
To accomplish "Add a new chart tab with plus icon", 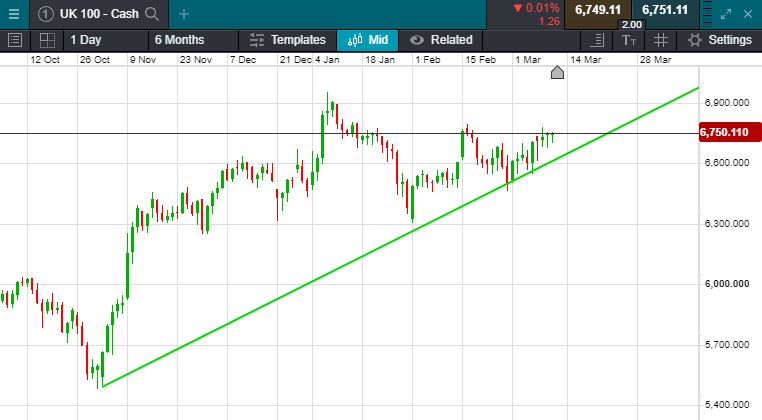I will pyautogui.click(x=184, y=14).
